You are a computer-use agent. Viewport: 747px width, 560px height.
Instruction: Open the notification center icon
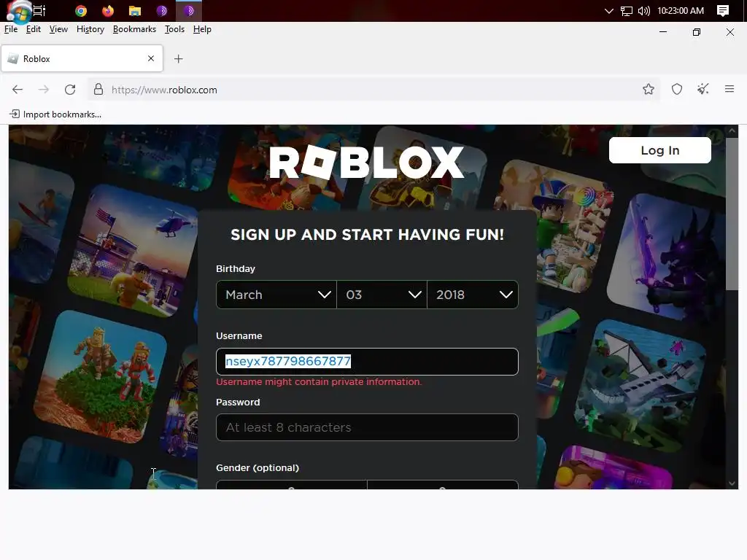coord(723,10)
